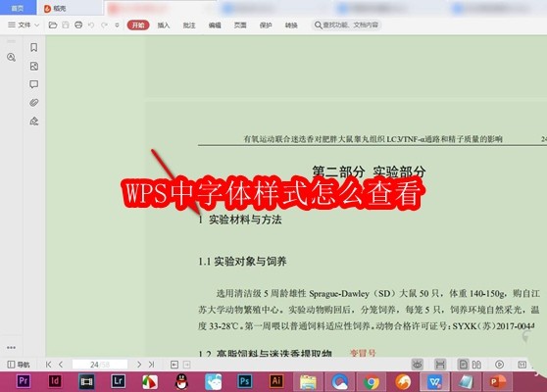Open Premiere Pro from the taskbar

click(24, 381)
